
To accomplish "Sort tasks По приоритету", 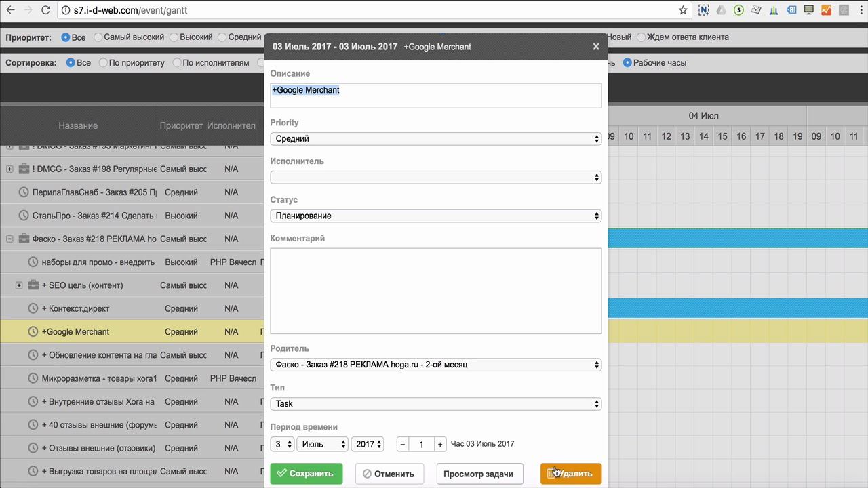I will 103,62.
